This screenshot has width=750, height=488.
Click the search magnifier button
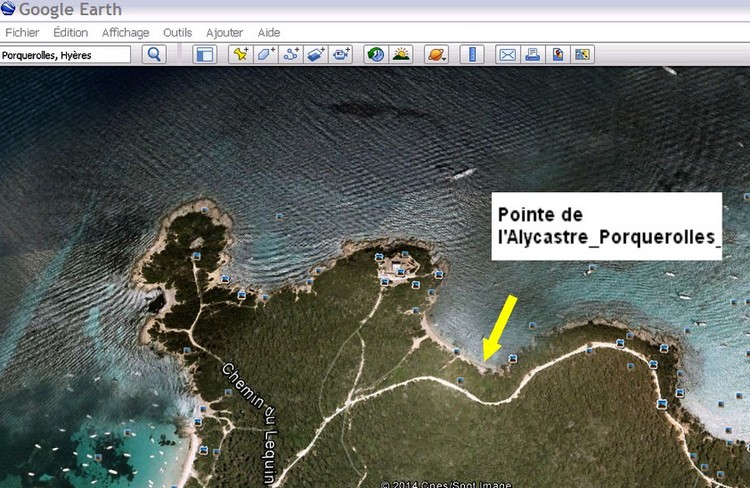point(154,55)
